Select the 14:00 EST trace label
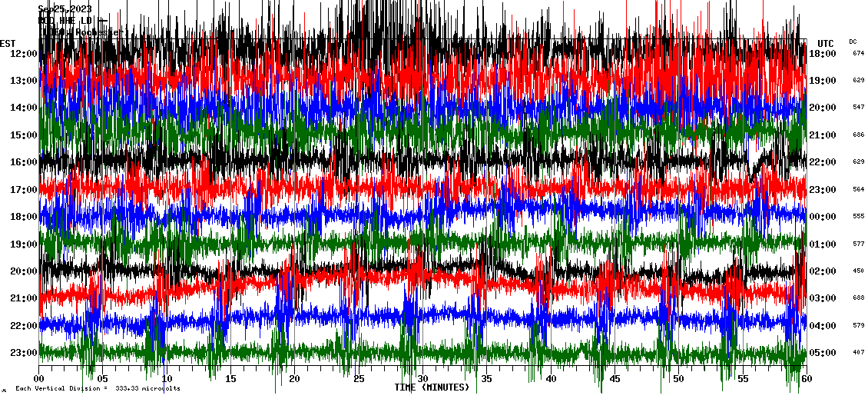Image resolution: width=868 pixels, height=399 pixels. (x=23, y=108)
